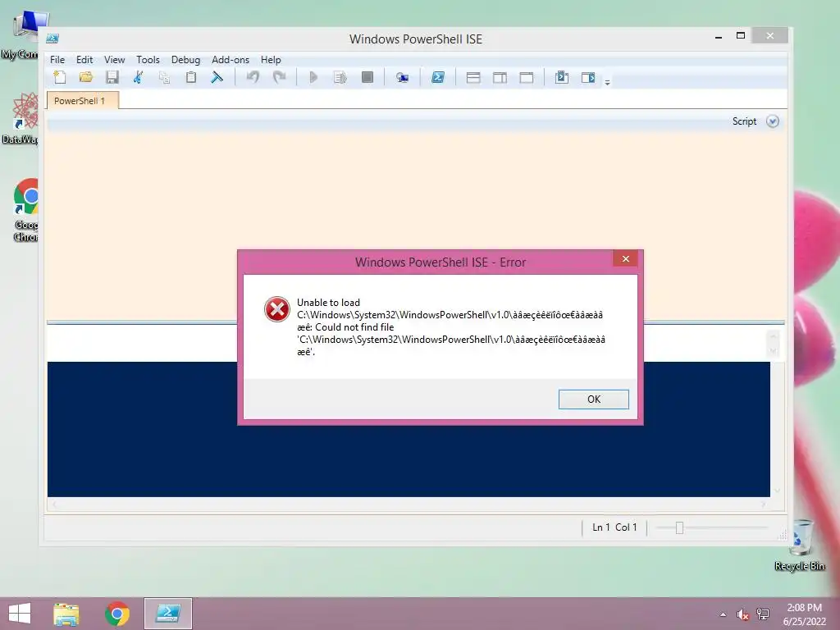Click the Windows Start button

[20, 614]
